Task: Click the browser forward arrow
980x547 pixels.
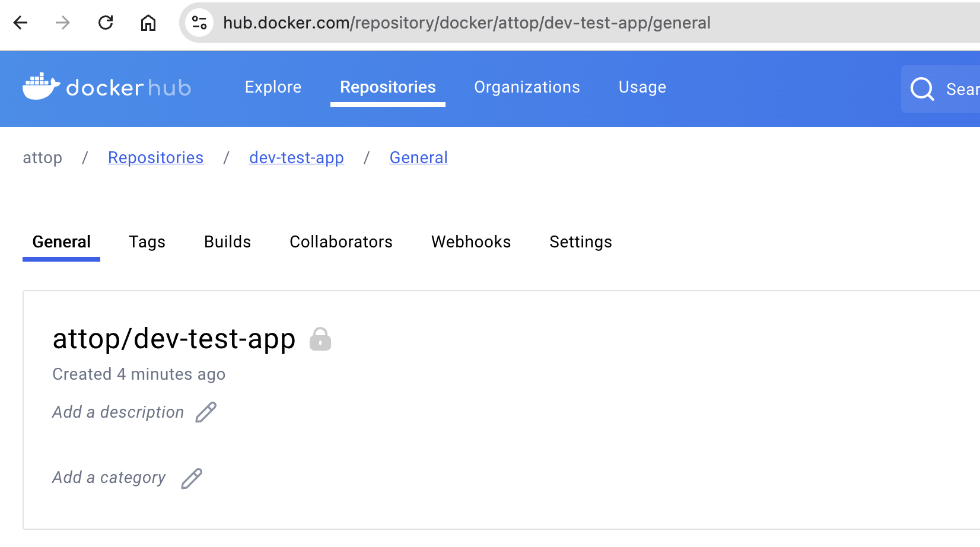Action: [62, 23]
